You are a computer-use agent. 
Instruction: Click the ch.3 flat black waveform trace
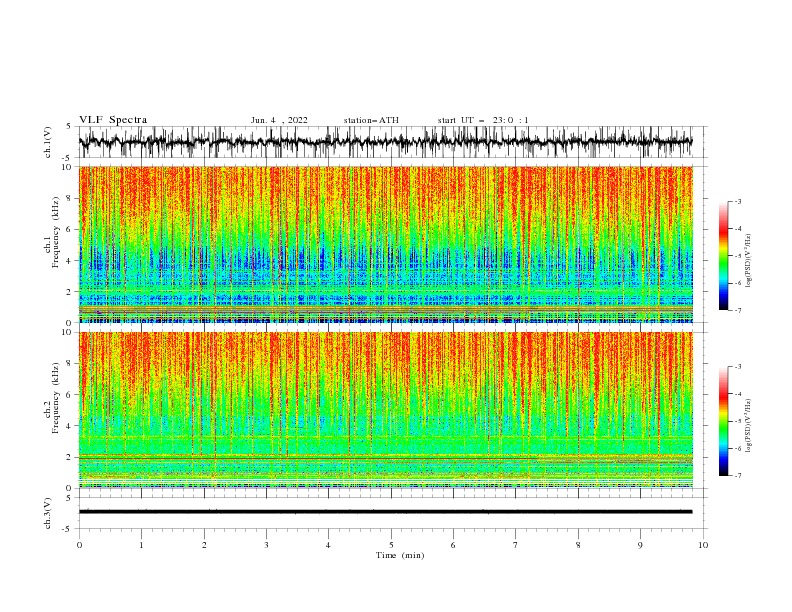tap(386, 512)
